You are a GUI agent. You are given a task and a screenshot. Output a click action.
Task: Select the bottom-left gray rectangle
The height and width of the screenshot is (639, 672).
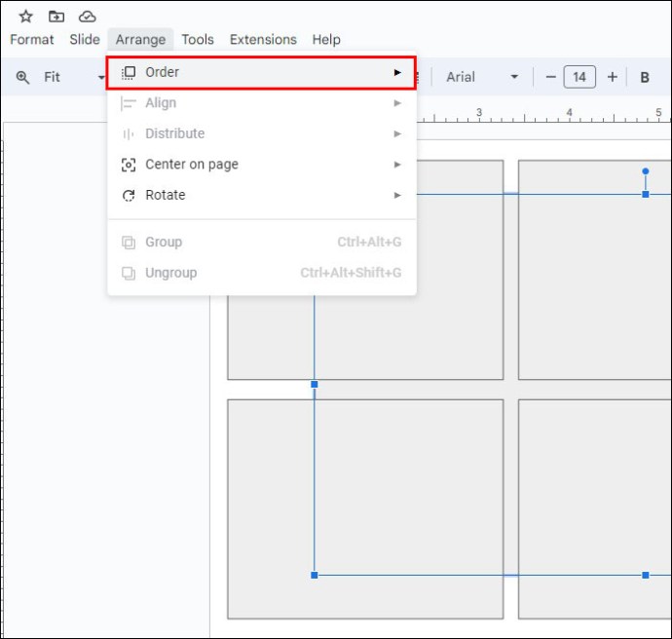[x=365, y=509]
